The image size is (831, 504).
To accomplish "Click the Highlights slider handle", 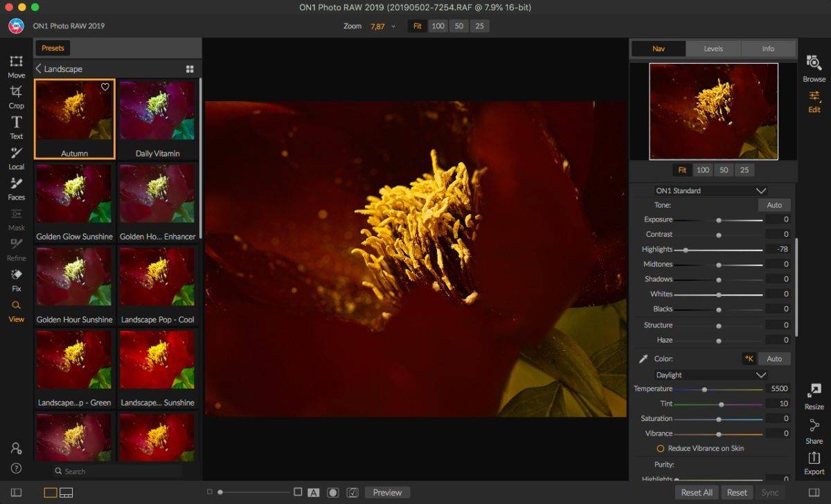I will (686, 249).
